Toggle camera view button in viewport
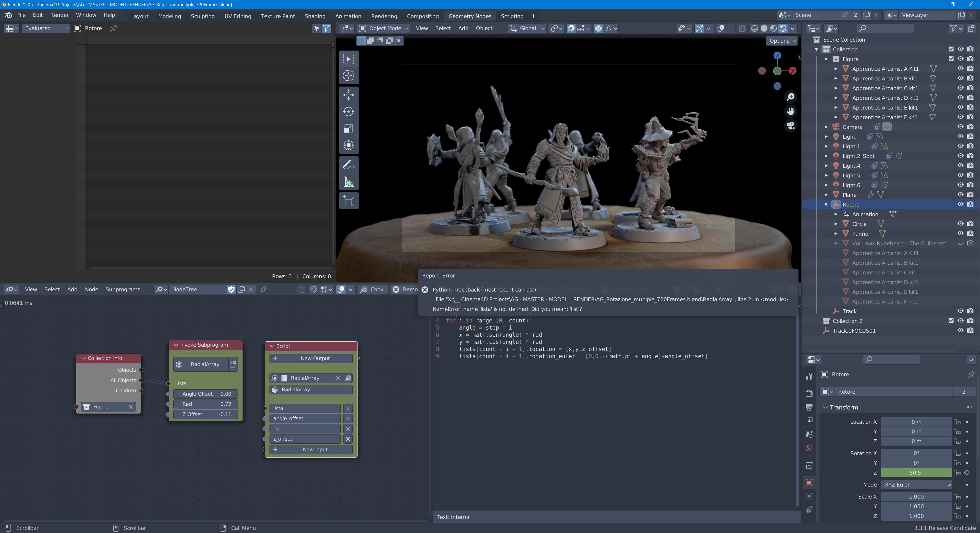The width and height of the screenshot is (980, 533). 791,126
